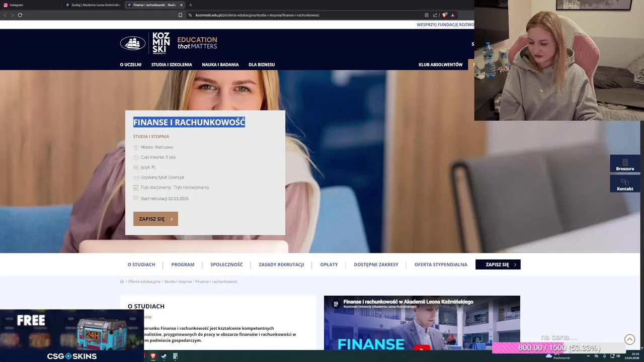Jump to OPŁATY section

click(x=329, y=264)
